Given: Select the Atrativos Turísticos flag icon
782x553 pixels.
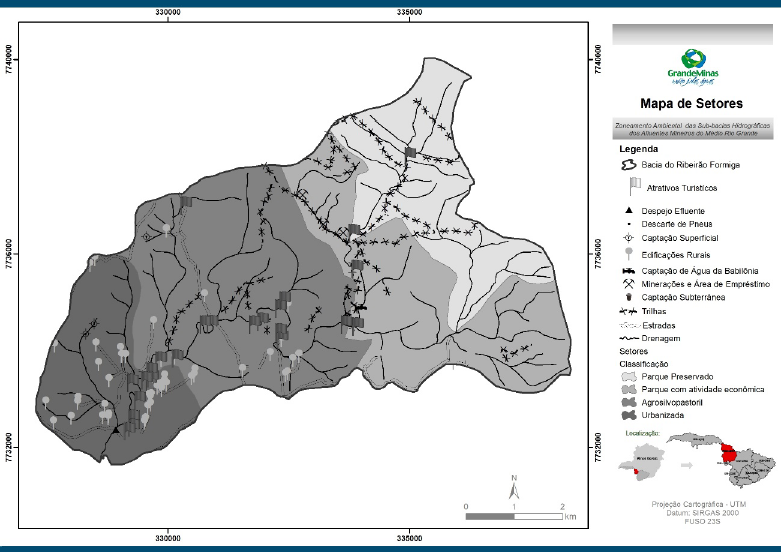Looking at the screenshot, I should coord(632,186).
